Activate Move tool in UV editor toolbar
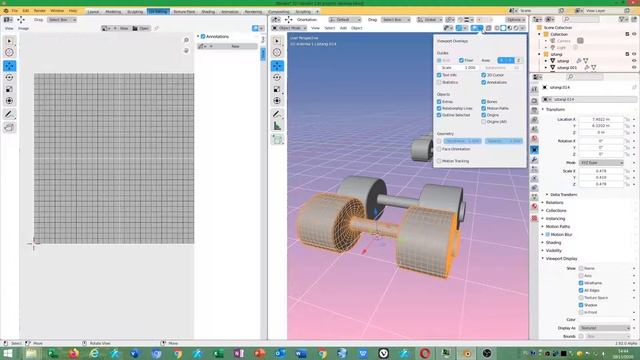 tap(9, 66)
